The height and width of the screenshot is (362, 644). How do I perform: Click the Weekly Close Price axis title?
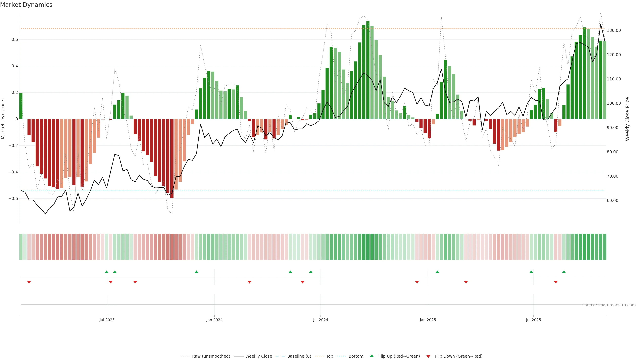(x=627, y=119)
